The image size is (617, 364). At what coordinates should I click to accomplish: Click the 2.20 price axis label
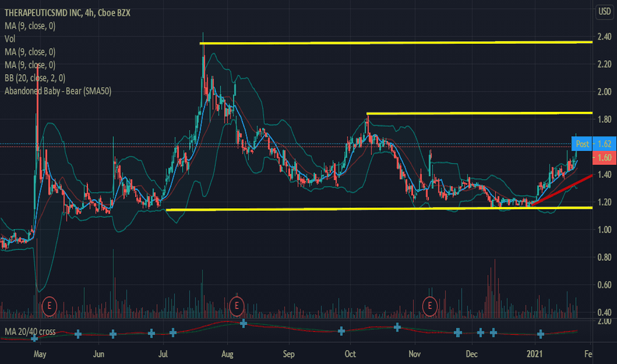tap(604, 64)
